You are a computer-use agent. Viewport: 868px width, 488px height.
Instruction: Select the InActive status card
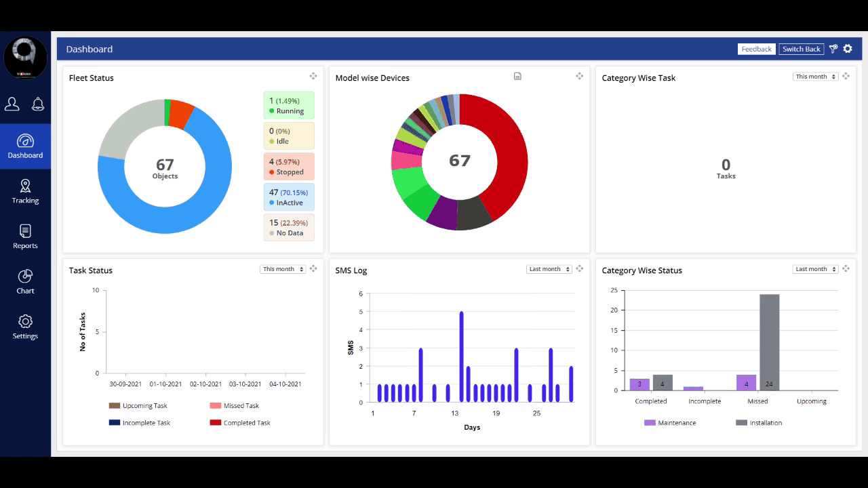point(289,197)
